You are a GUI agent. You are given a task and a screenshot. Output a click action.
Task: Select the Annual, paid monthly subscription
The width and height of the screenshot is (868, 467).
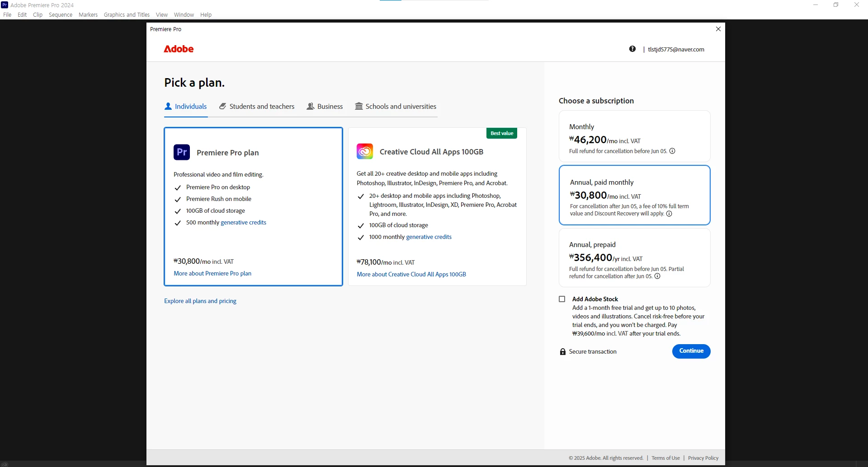tap(635, 195)
